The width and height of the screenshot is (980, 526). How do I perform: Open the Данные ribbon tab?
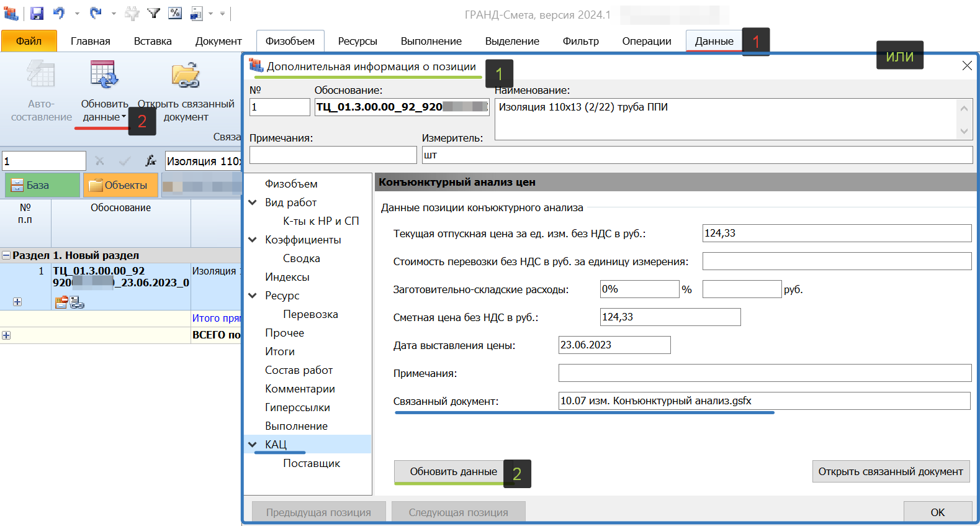[x=714, y=41]
